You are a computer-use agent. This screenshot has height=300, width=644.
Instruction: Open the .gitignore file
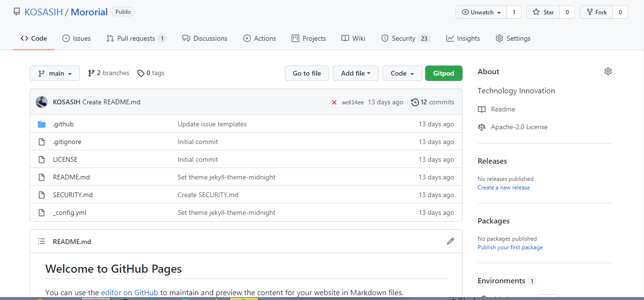pos(67,142)
